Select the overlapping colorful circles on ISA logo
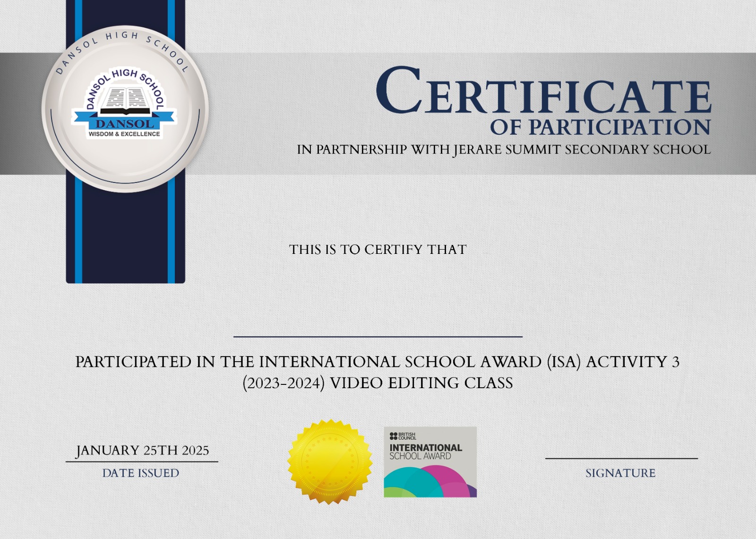 pyautogui.click(x=430, y=482)
